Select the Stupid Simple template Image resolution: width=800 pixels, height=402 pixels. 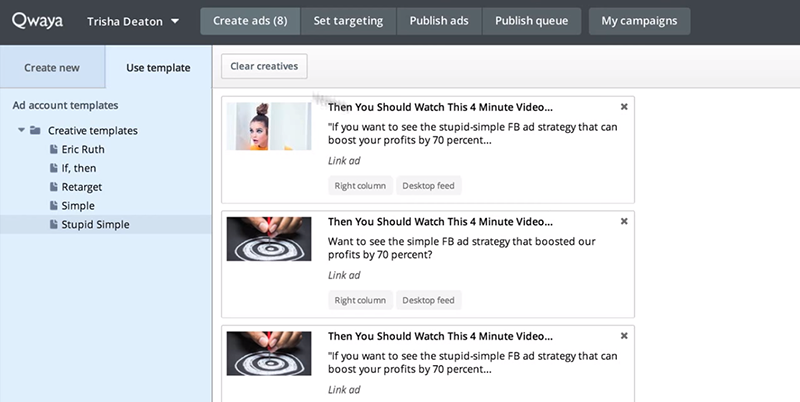[95, 225]
